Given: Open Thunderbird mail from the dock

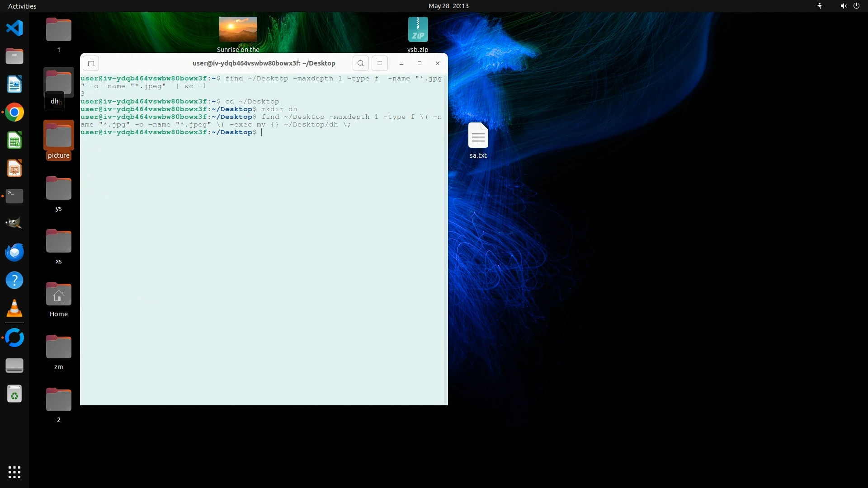Looking at the screenshot, I should (14, 252).
